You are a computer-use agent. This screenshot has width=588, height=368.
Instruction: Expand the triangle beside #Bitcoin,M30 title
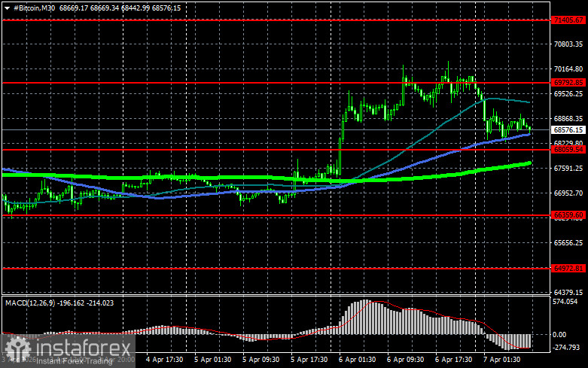pos(7,8)
